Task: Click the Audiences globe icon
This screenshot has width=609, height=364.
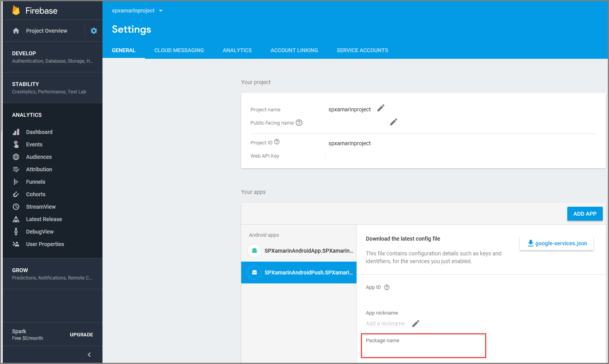Action: pos(16,157)
